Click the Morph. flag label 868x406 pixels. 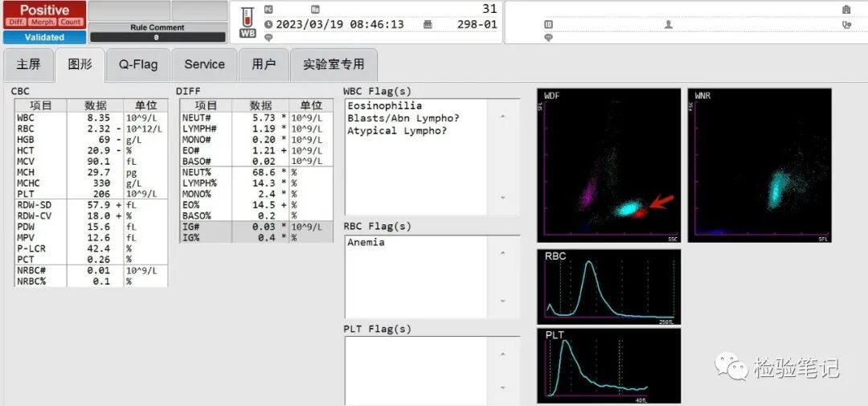[43, 23]
